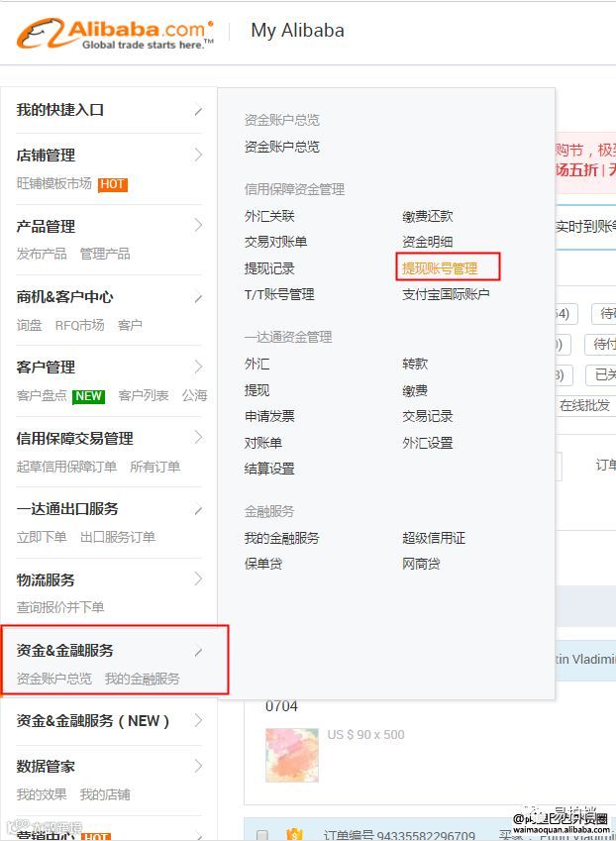Tick the checkbox beside 订单编号 row
This screenshot has width=616, height=841.
click(262, 835)
